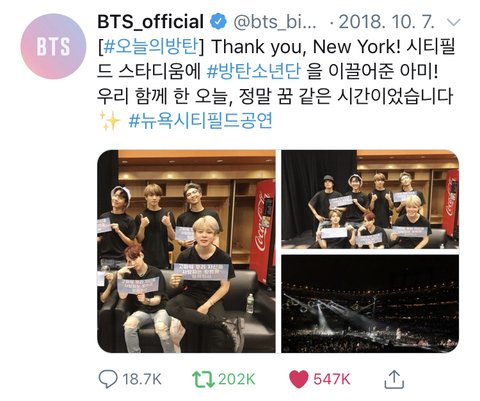Unlike the tweet via heart icon

coord(299,379)
